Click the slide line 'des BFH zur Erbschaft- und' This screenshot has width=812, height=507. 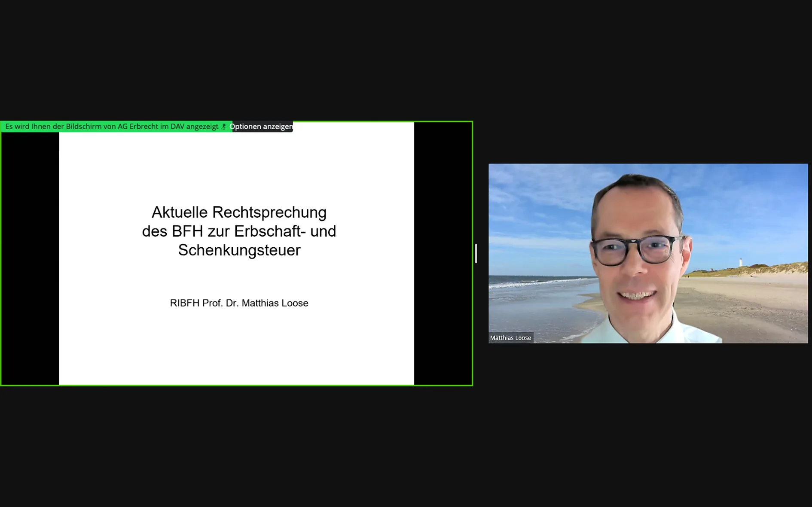click(239, 231)
